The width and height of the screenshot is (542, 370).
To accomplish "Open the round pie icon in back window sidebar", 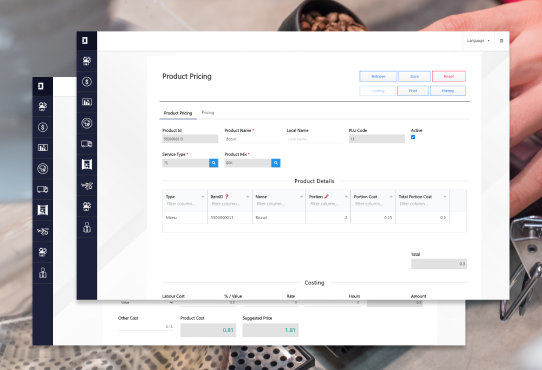I will (43, 168).
